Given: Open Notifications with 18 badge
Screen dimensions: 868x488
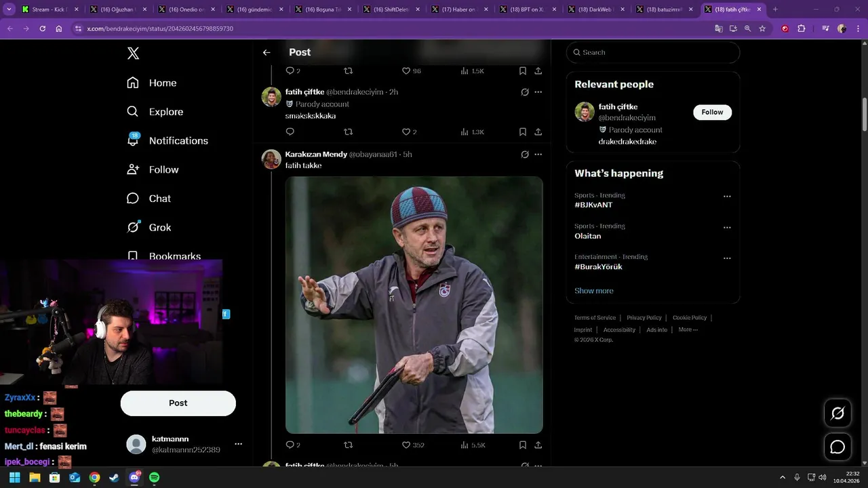Looking at the screenshot, I should [167, 140].
